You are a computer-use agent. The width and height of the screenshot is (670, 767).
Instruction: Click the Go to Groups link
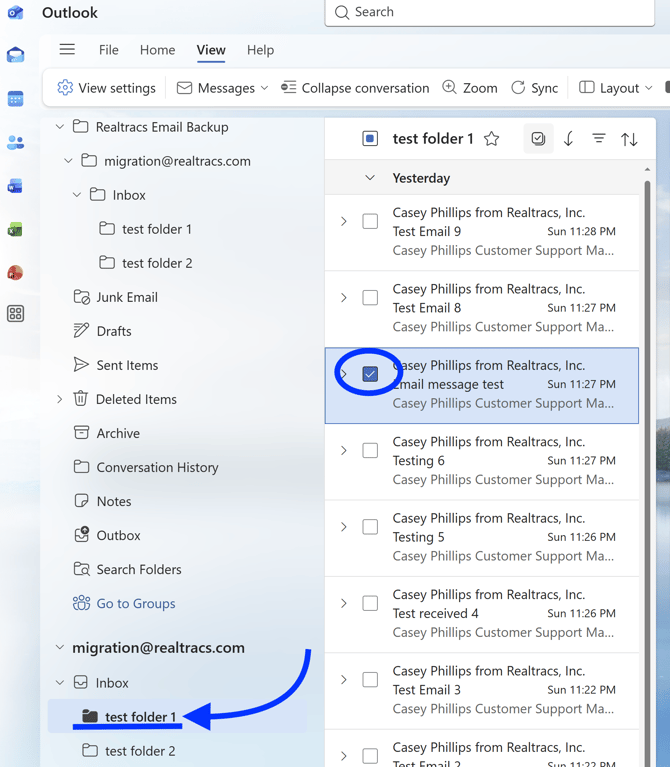coord(124,604)
